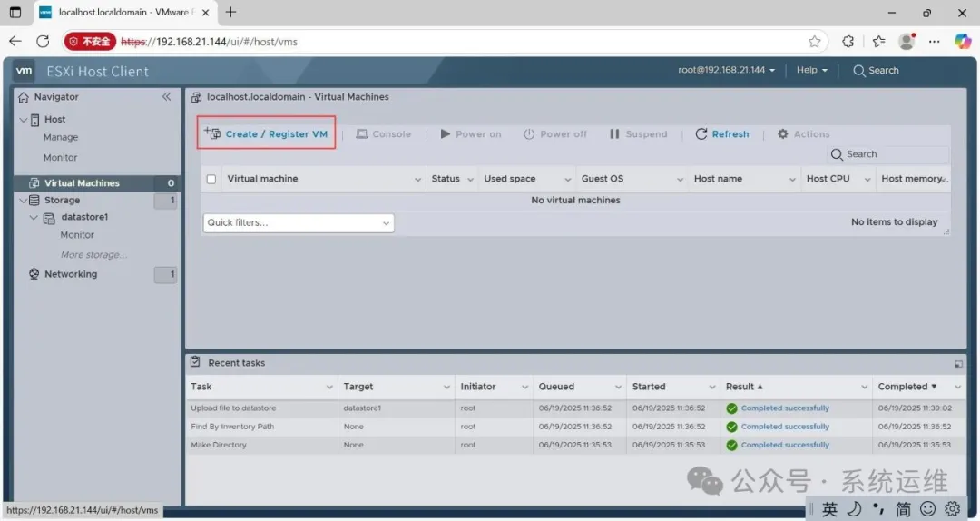Click More storage... link
Viewport: 980px width, 521px height.
point(93,254)
